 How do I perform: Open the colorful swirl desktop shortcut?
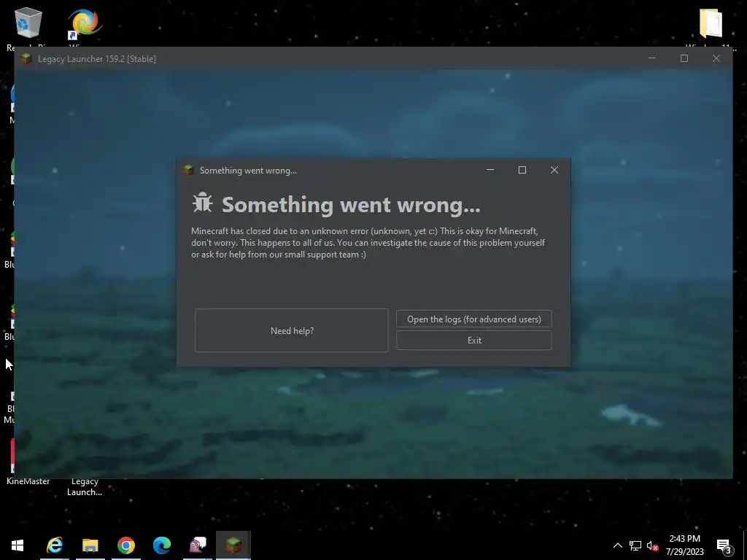pos(85,23)
